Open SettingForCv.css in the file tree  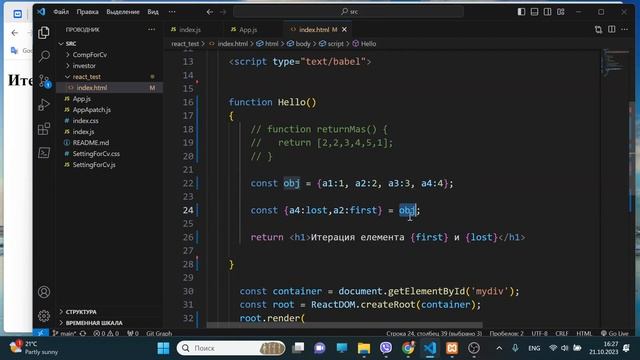pos(96,153)
